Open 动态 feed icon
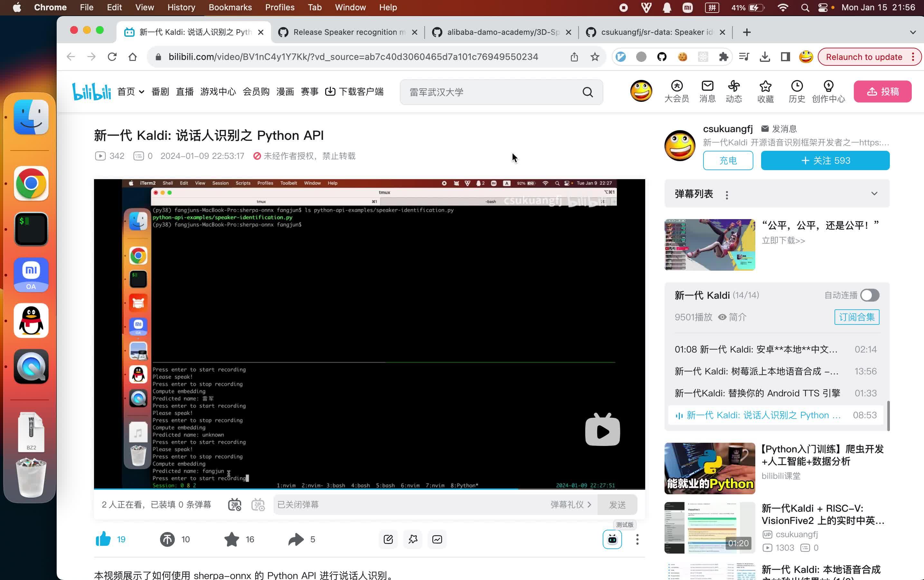This screenshot has height=580, width=924. click(x=733, y=92)
